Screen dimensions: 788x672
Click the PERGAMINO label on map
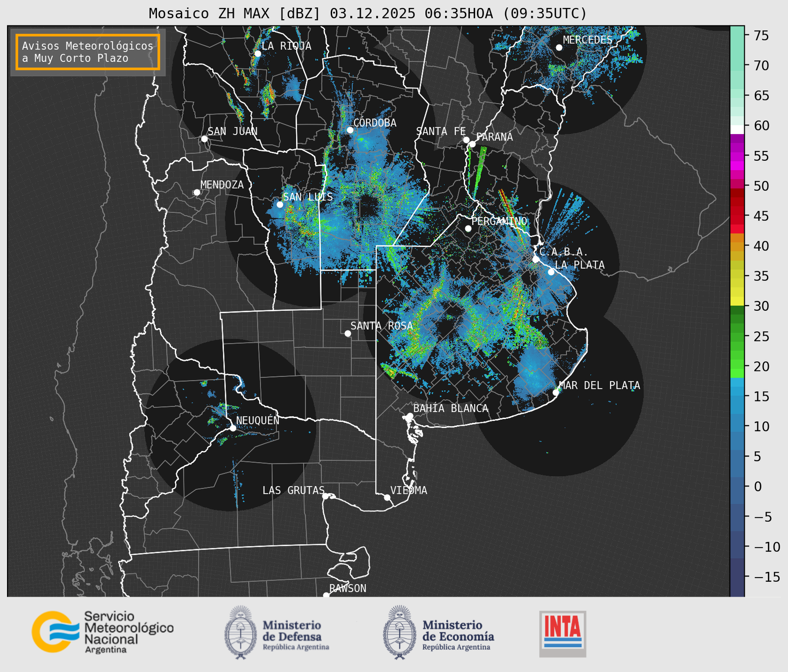point(499,221)
